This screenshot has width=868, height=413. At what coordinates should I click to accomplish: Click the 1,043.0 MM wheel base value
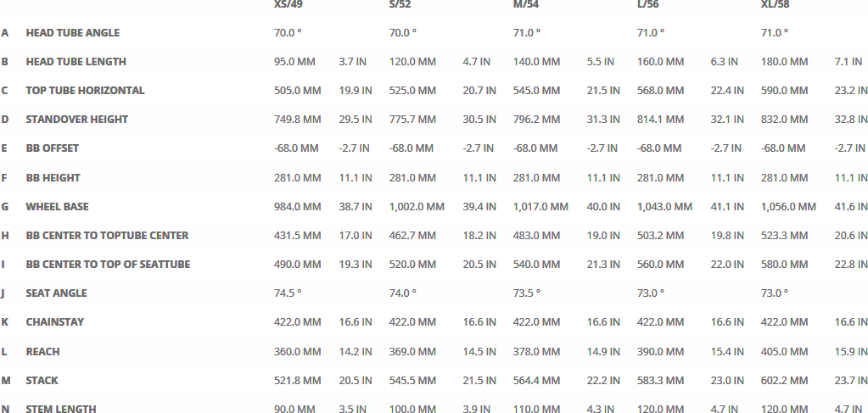664,207
